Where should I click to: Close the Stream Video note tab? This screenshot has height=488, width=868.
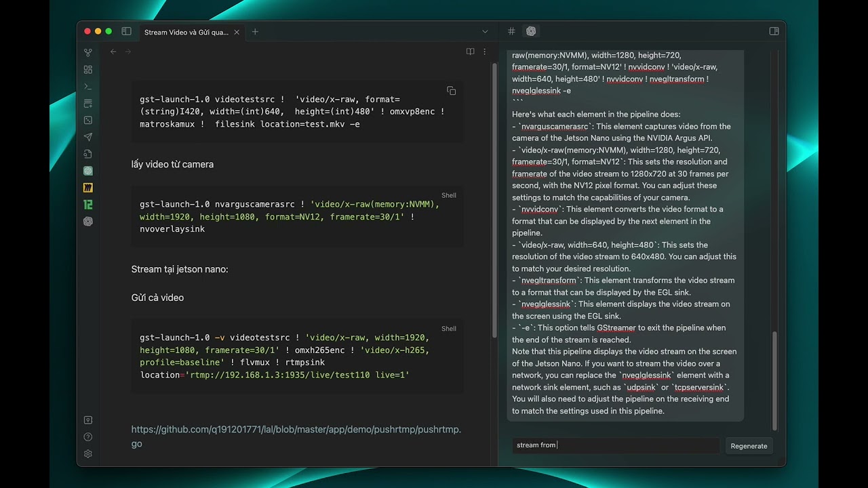click(237, 32)
